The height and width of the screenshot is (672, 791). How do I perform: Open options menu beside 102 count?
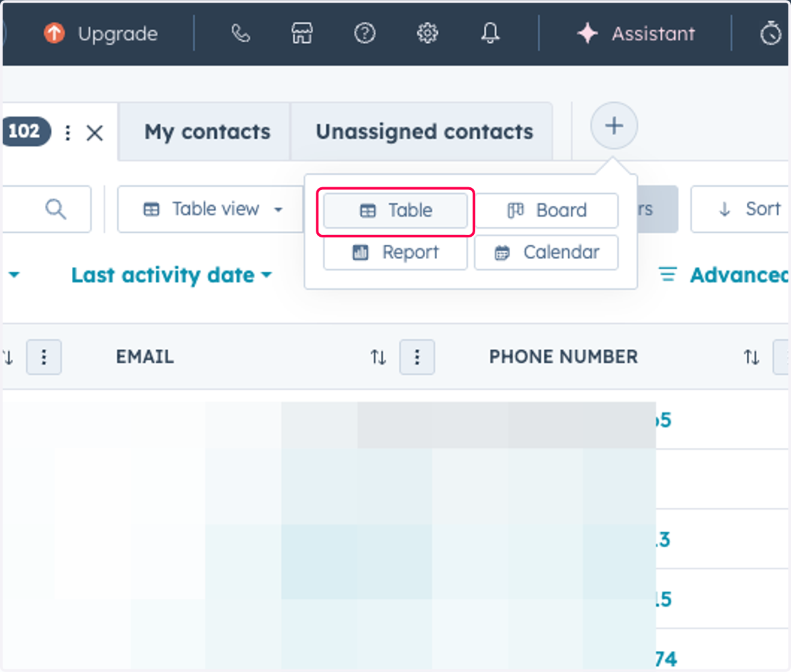coord(68,133)
